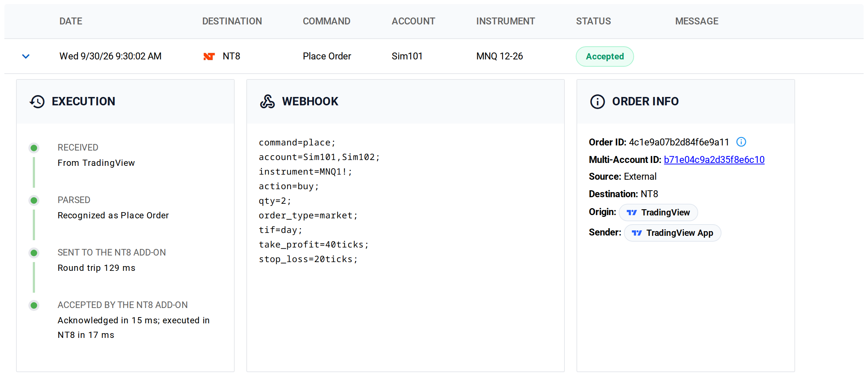Click the ACCOUNT column header

[413, 21]
